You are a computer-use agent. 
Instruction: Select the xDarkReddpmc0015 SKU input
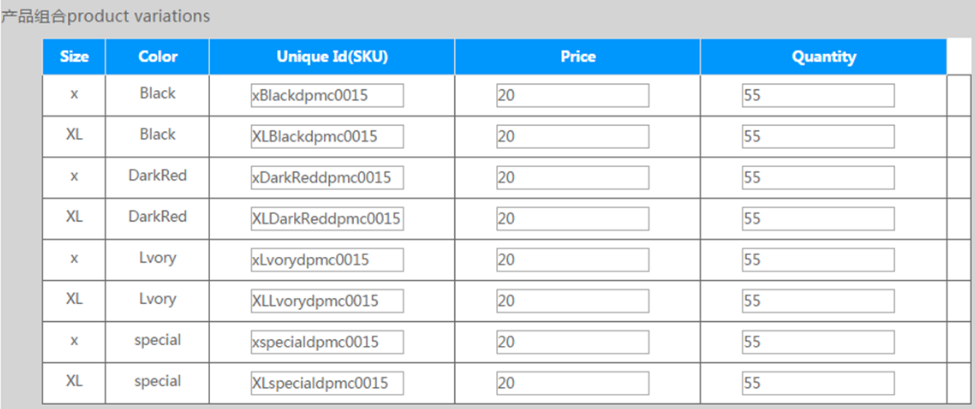pos(327,177)
